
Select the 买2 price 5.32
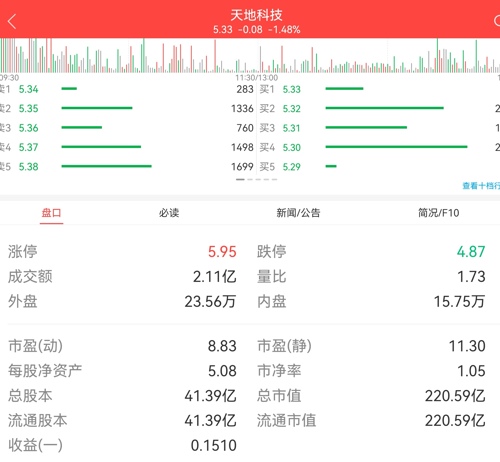coord(292,109)
